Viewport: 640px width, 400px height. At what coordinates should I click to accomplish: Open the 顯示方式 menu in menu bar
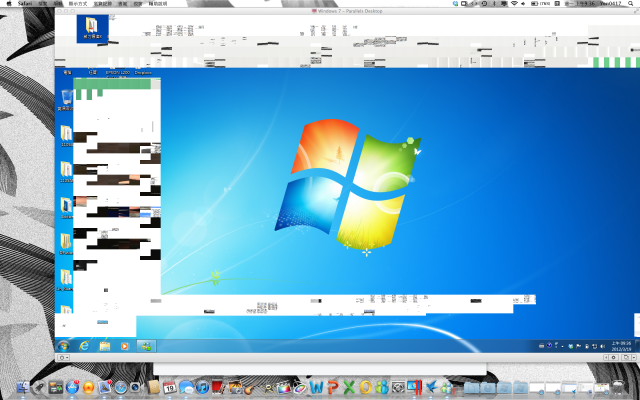tap(78, 3)
